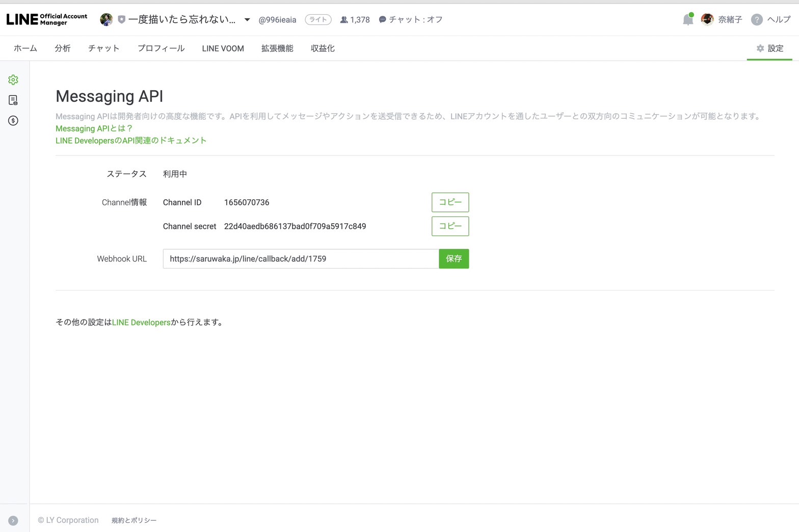Click the shield badge next to account name
The height and width of the screenshot is (532, 799).
point(121,19)
